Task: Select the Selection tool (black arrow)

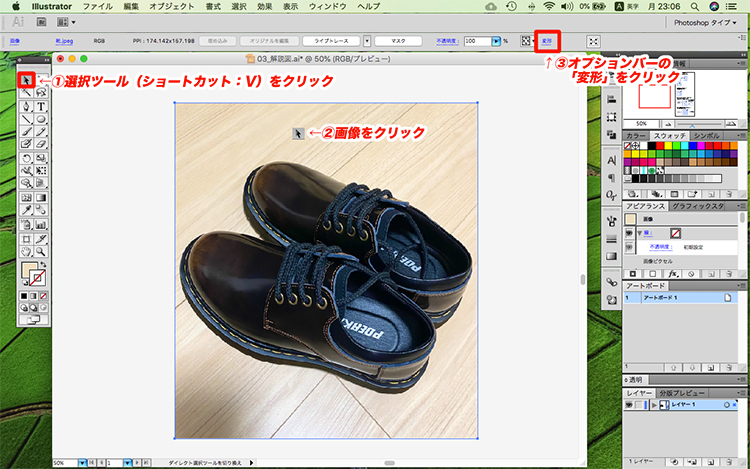Action: [x=27, y=79]
